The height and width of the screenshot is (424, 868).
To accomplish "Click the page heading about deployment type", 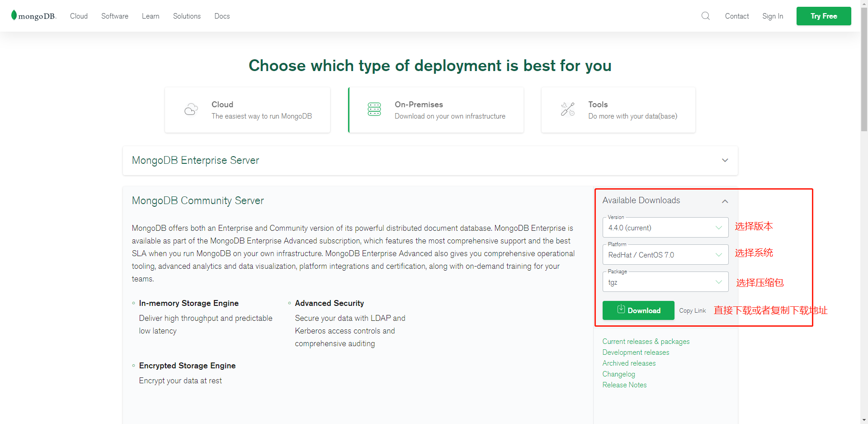I will point(430,66).
